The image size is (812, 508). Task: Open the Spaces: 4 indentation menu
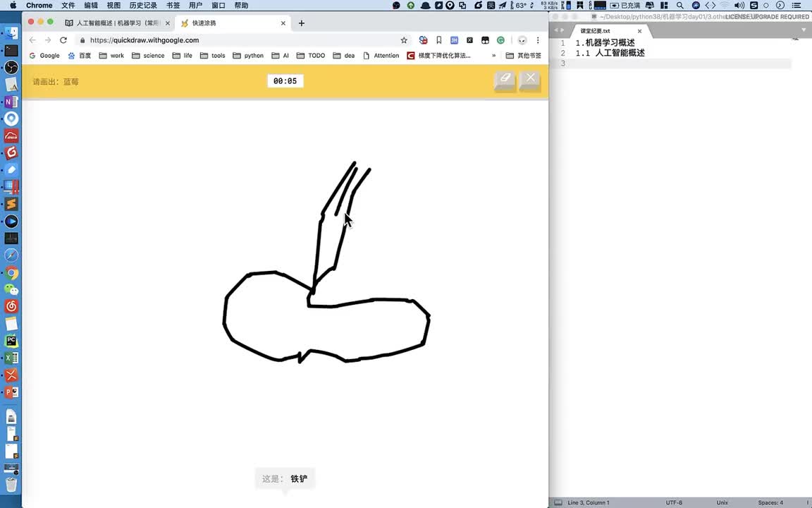(x=770, y=502)
